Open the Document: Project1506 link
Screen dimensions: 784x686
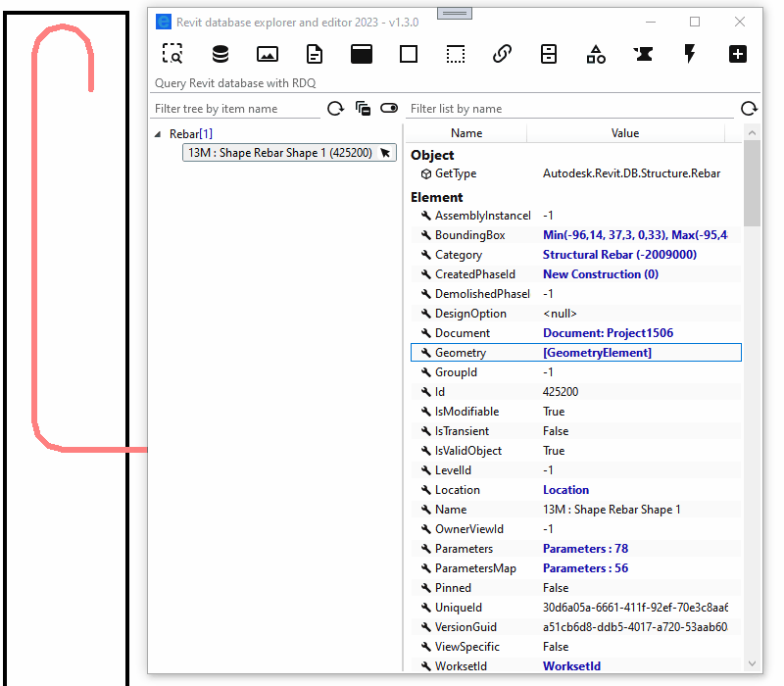[608, 333]
